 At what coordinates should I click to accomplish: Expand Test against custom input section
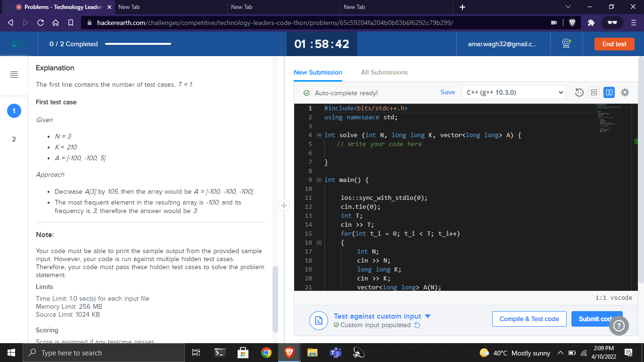[382, 316]
